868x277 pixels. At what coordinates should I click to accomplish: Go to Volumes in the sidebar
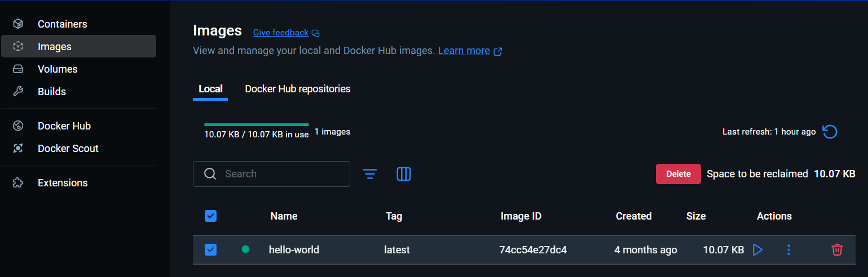pos(78,69)
